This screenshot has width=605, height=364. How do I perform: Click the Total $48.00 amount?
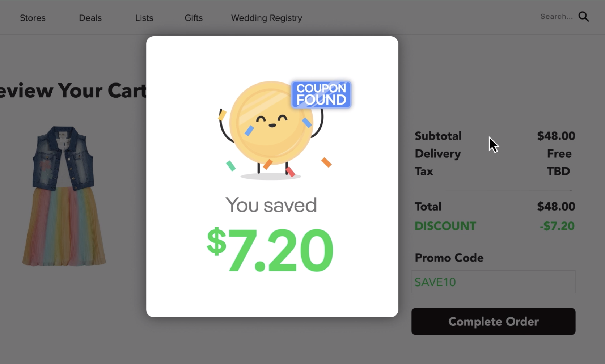(x=556, y=206)
